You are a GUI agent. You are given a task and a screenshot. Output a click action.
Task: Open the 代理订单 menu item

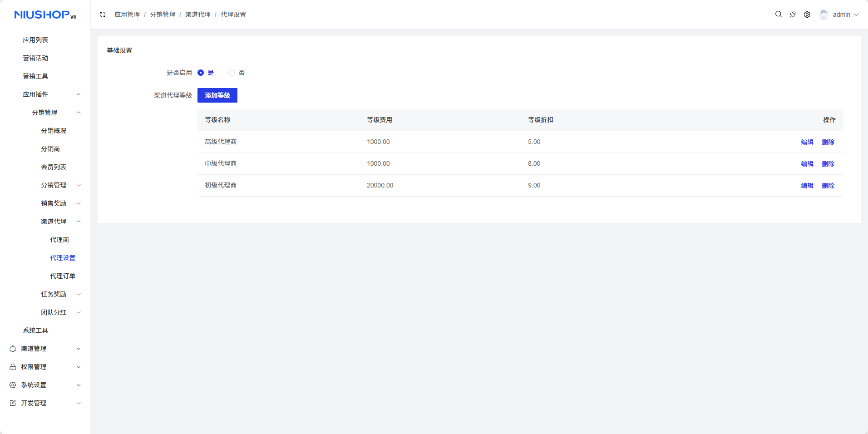pyautogui.click(x=63, y=276)
